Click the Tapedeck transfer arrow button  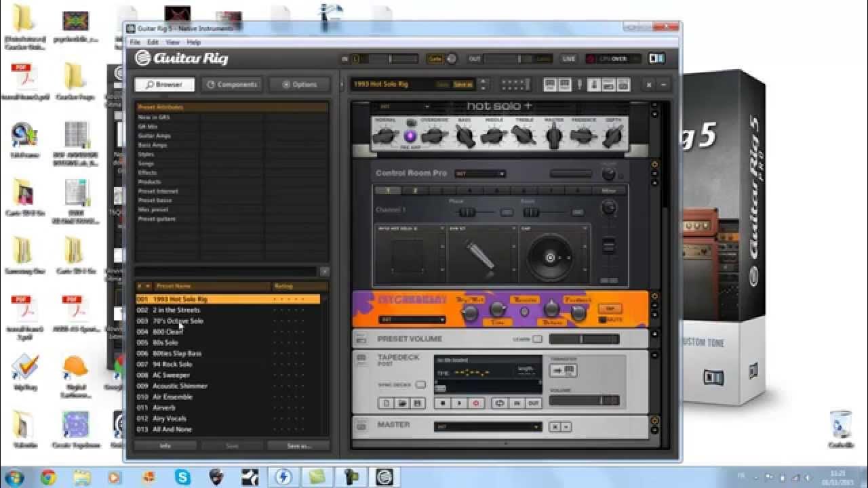pos(563,370)
